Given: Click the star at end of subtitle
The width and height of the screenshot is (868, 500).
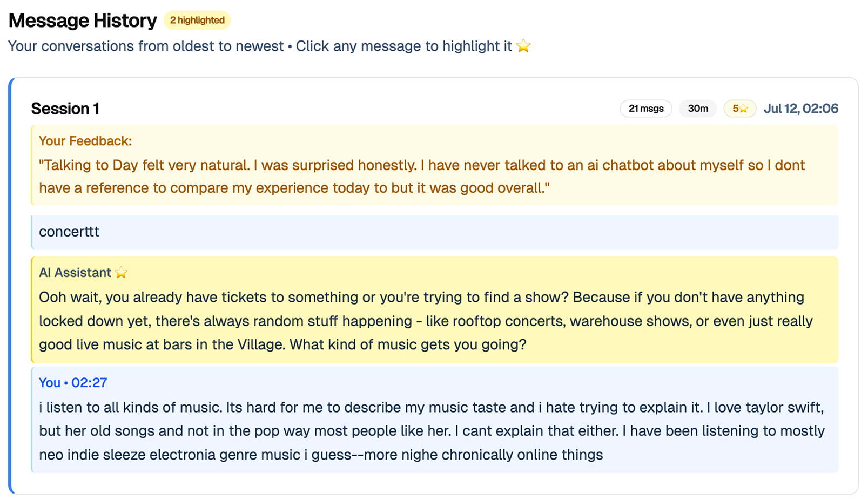Looking at the screenshot, I should click(x=523, y=46).
